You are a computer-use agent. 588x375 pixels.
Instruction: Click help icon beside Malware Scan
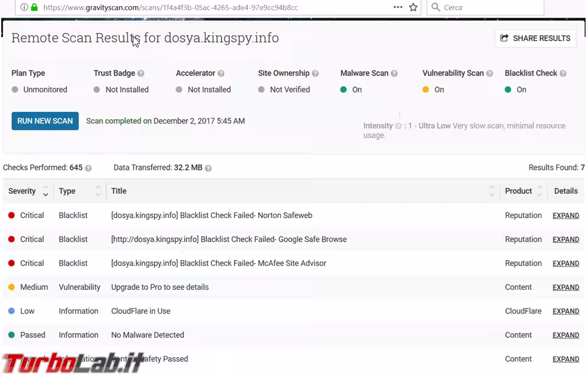[394, 74]
